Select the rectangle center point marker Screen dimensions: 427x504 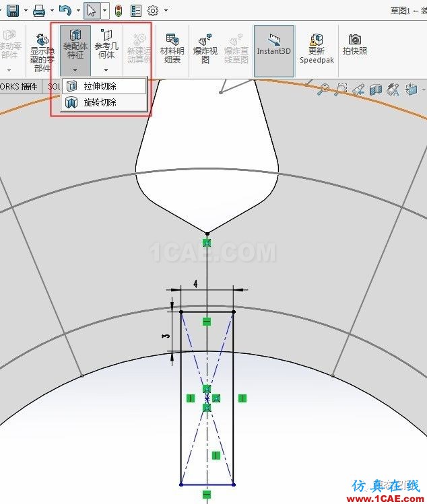click(207, 398)
